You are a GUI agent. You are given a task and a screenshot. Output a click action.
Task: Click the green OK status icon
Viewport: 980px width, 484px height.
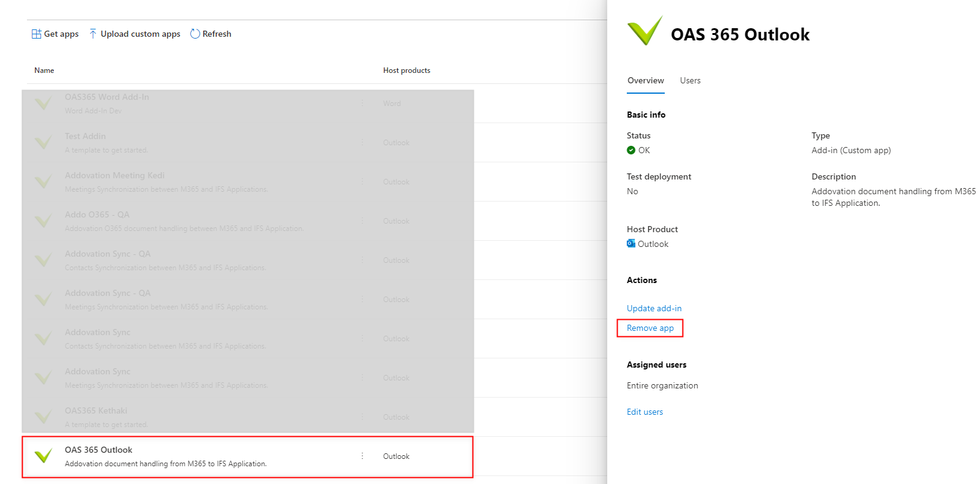tap(631, 150)
